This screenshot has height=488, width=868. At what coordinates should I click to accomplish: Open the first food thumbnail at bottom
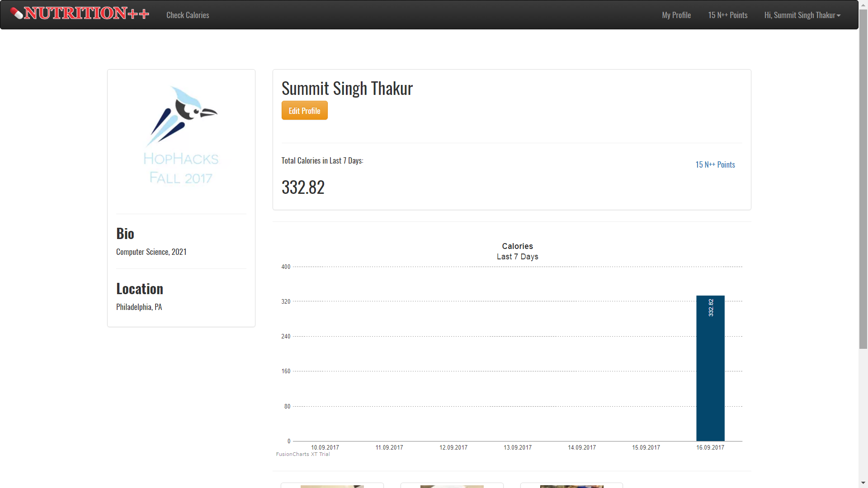332,486
